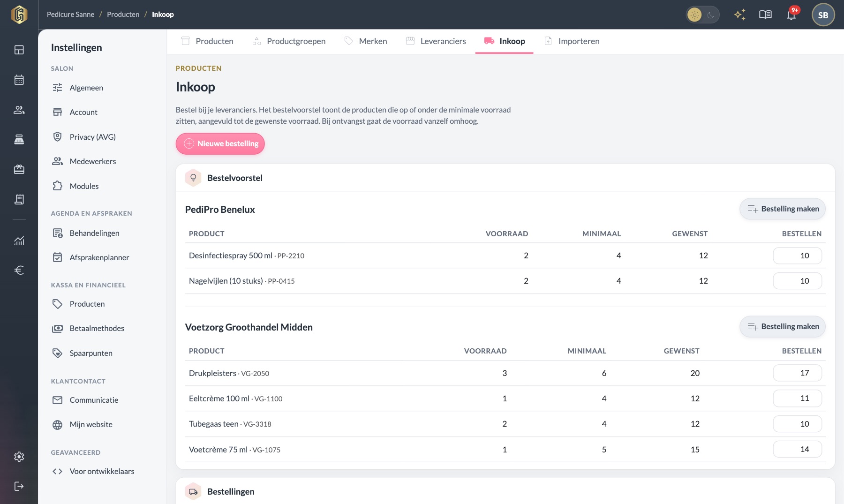Toggle the light/dark mode switch
Screen dimensions: 844x504
tap(702, 15)
